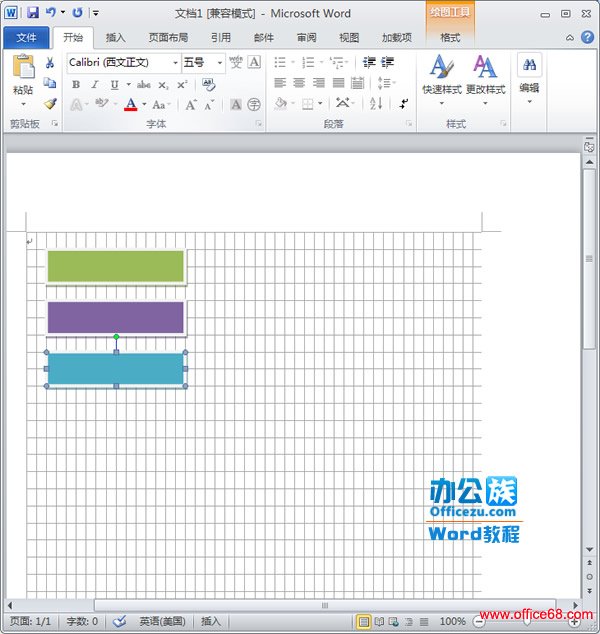Click the shading paint bucket icon
Image resolution: width=600 pixels, height=634 pixels.
(x=281, y=104)
